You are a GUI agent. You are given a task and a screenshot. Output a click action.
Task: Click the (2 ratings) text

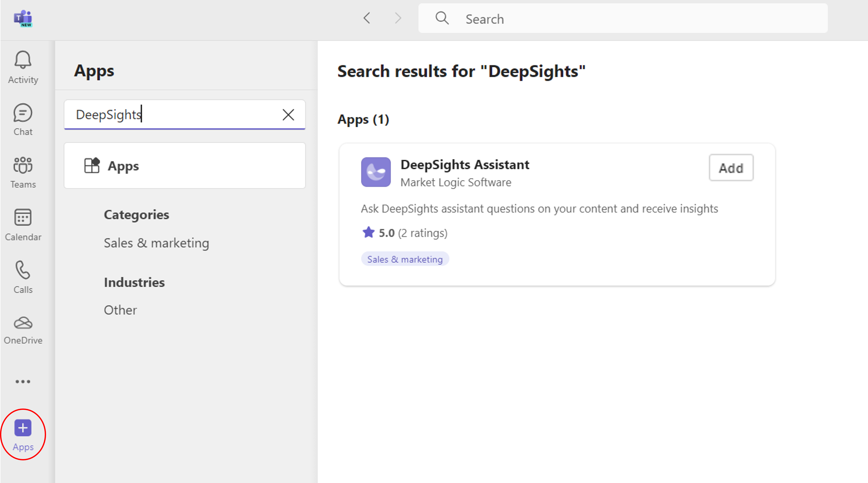(422, 233)
